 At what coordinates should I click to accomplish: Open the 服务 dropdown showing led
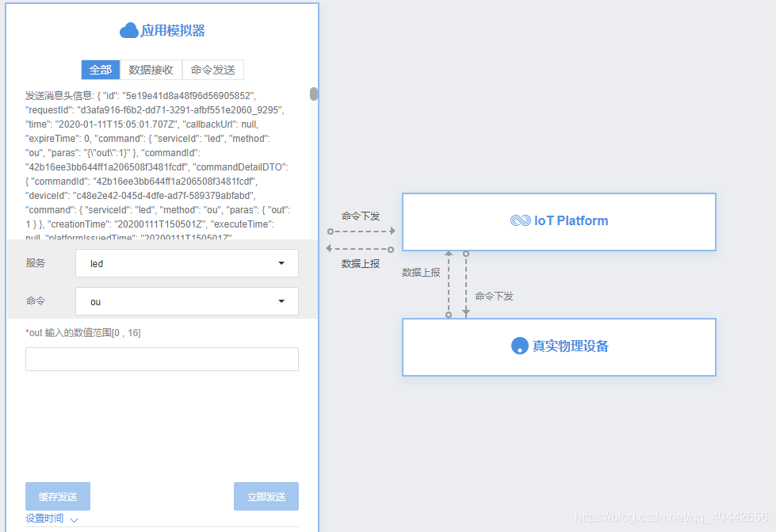pyautogui.click(x=187, y=263)
